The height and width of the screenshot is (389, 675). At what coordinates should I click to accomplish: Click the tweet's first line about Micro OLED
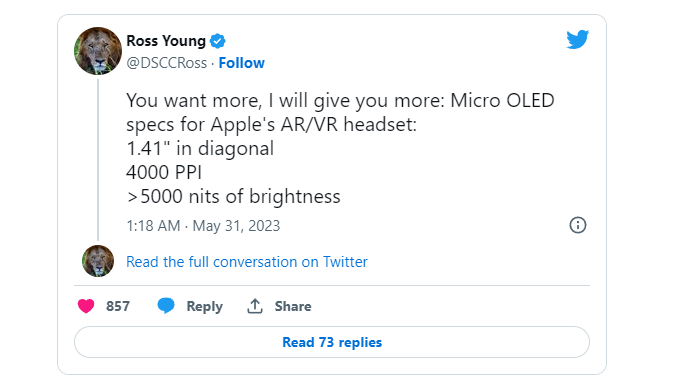coord(340,101)
